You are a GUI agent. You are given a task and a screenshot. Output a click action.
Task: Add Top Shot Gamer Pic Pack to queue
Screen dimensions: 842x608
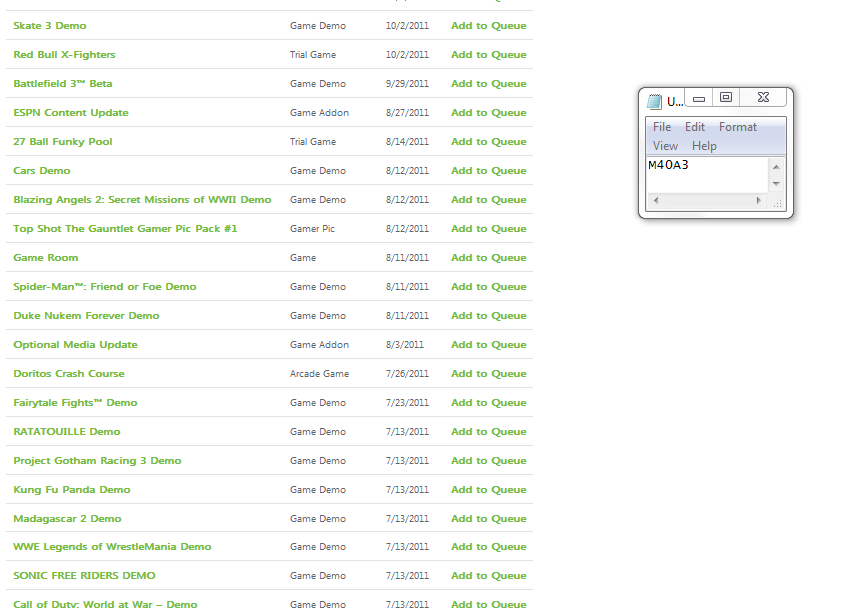[489, 229]
